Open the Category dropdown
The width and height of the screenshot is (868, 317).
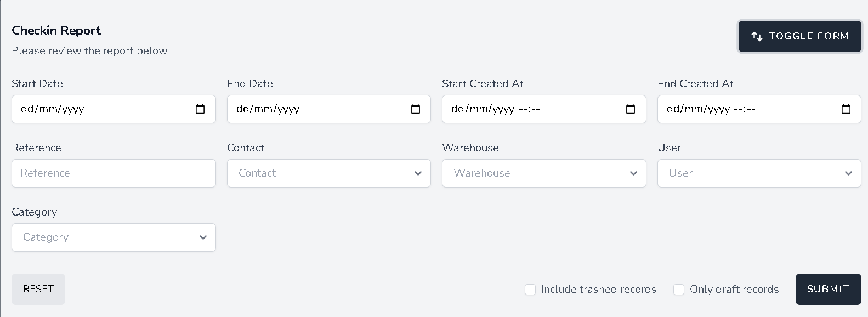(114, 237)
